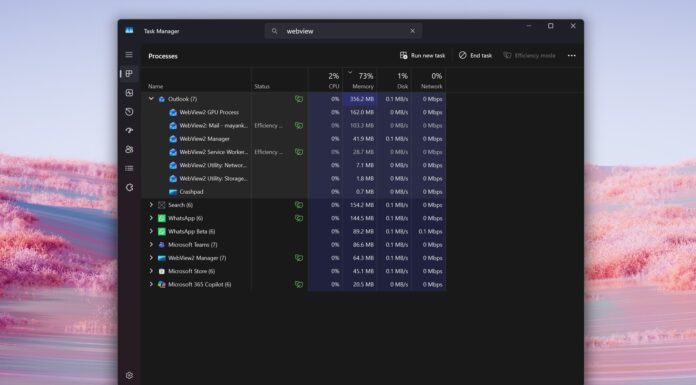Click memory value 162.0 MB

pos(362,112)
